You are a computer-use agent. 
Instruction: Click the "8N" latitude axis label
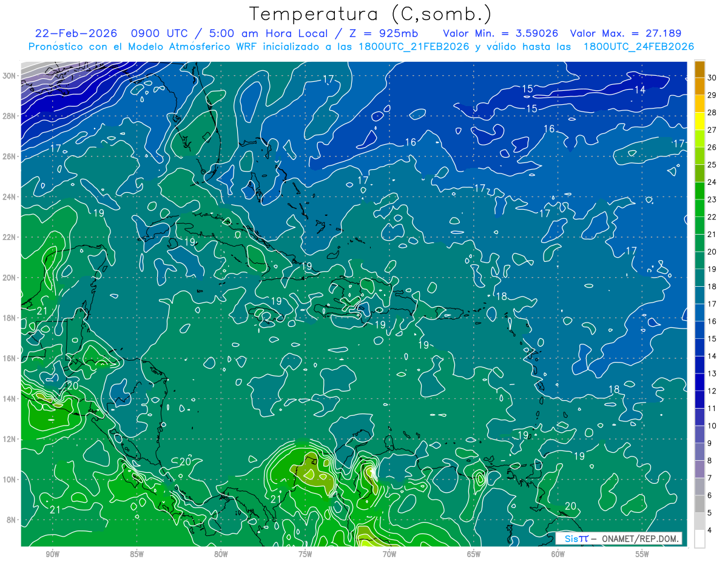tap(12, 520)
